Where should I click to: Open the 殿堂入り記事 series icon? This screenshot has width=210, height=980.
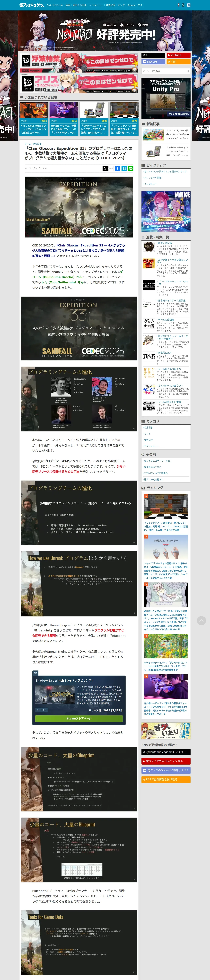[x=149, y=247]
